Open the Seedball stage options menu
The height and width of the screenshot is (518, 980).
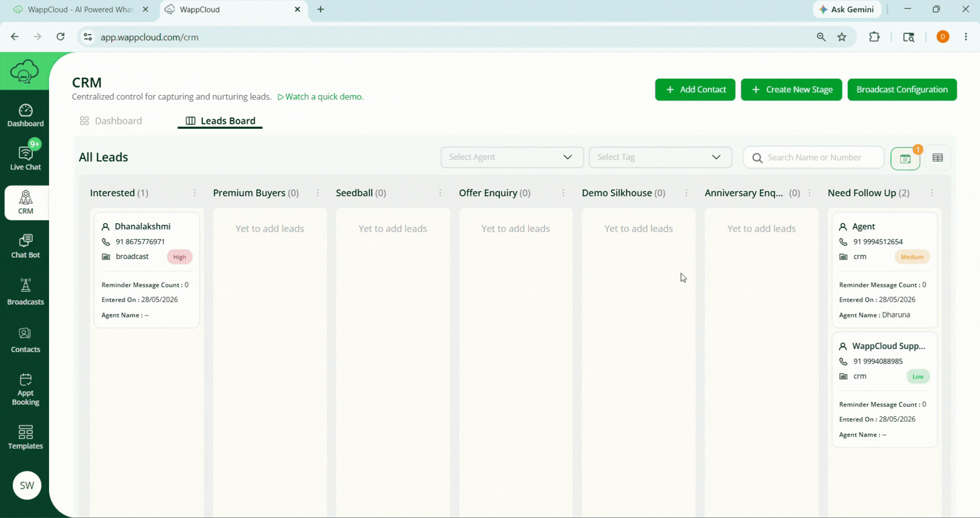(x=440, y=193)
